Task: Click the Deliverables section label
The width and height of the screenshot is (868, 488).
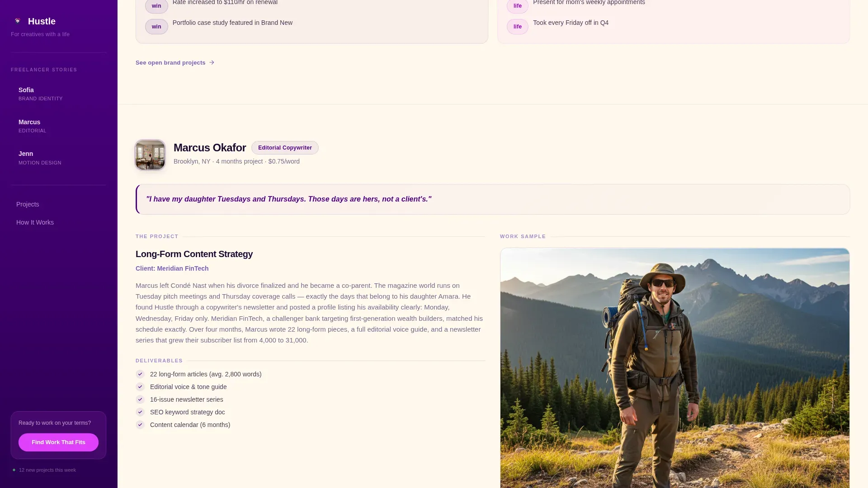Action: (159, 361)
